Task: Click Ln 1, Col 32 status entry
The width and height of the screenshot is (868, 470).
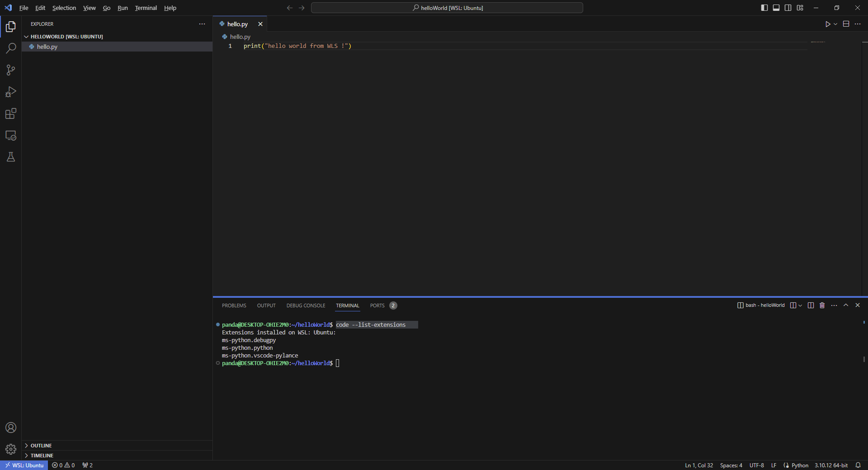Action: coord(699,465)
